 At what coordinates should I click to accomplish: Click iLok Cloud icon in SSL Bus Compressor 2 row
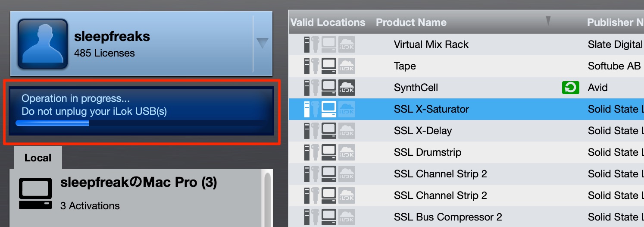pyautogui.click(x=347, y=217)
